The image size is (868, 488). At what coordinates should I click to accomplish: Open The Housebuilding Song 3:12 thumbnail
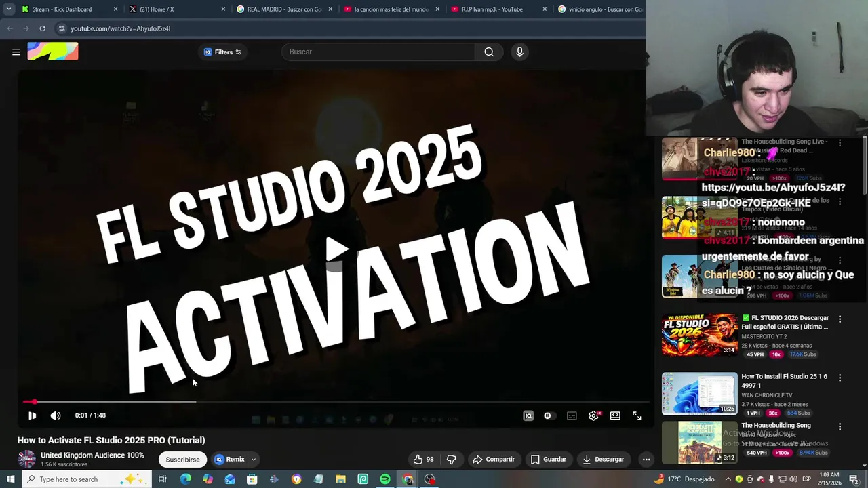699,443
